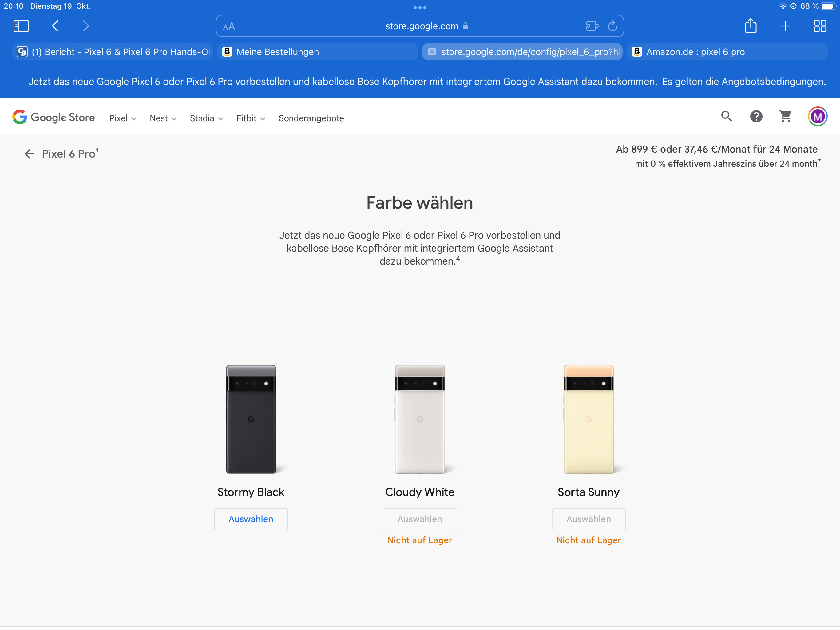Reload the page with refresh icon
Screen dimensions: 840x630
click(x=612, y=26)
